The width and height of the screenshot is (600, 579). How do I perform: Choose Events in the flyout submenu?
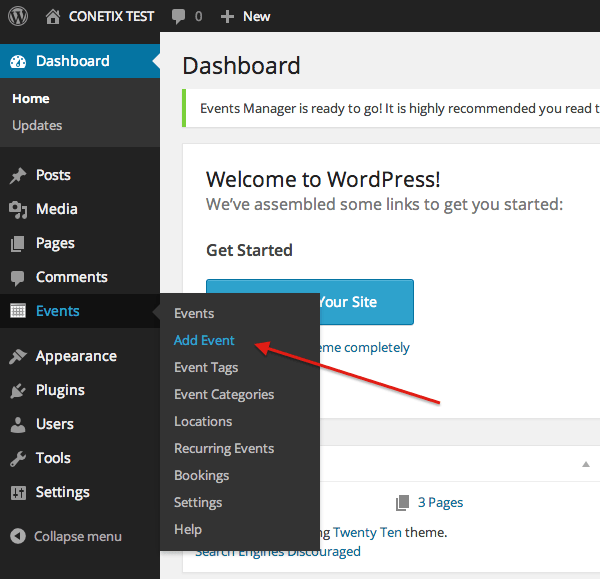pyautogui.click(x=194, y=313)
